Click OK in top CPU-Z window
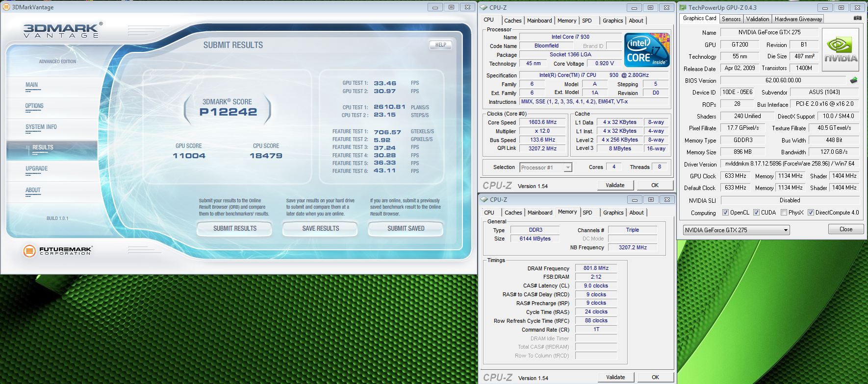 tap(655, 185)
